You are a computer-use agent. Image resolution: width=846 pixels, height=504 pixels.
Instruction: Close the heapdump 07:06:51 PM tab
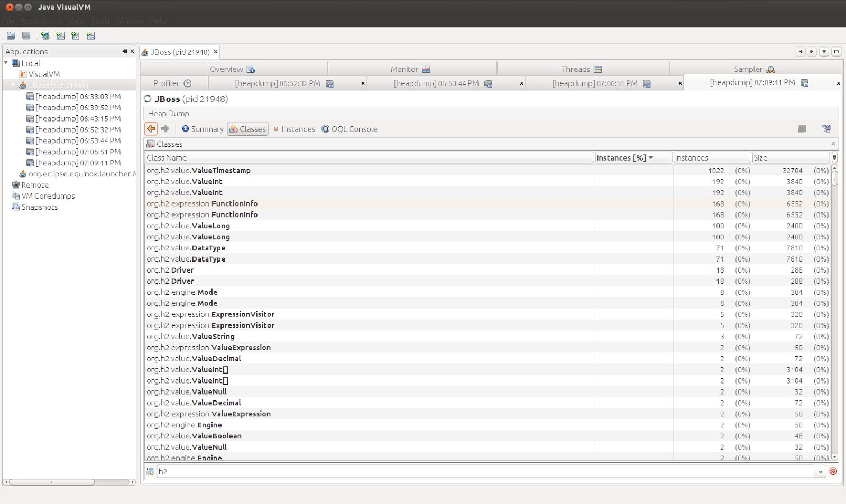[x=680, y=83]
